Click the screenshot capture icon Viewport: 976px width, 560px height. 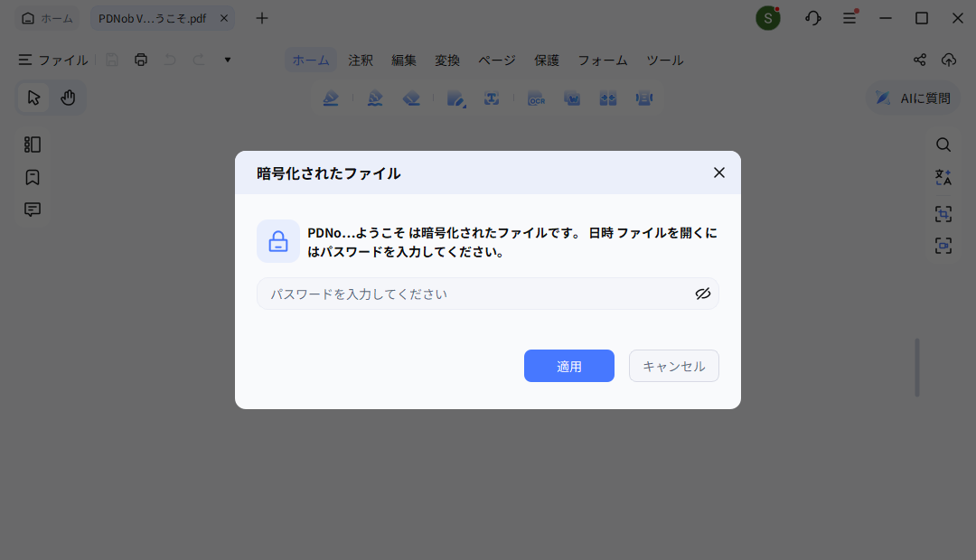tap(943, 246)
